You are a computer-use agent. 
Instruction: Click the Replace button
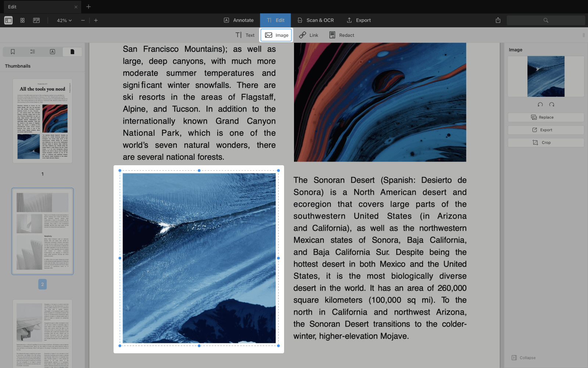[x=545, y=117]
